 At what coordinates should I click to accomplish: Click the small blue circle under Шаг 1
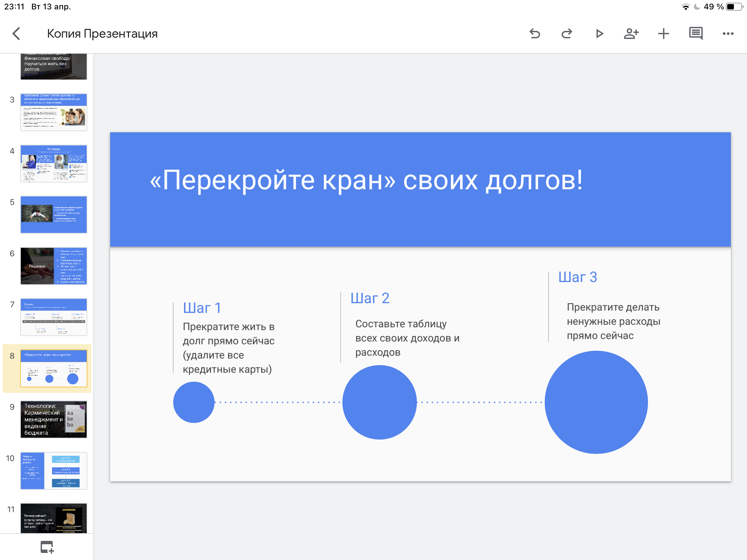click(193, 402)
